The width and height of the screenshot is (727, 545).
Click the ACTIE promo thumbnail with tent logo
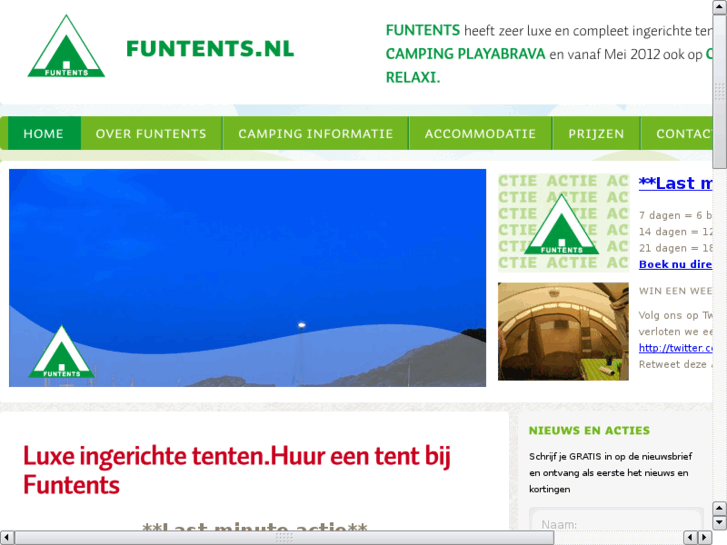[563, 223]
